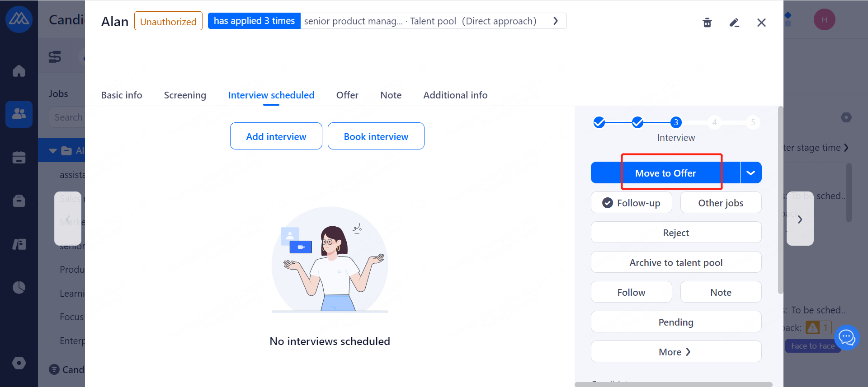Toggle the Follow-up check button
This screenshot has width=868, height=387.
632,203
